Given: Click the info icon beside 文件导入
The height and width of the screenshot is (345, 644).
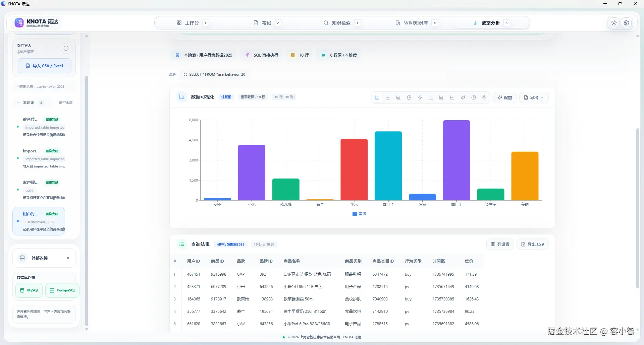Looking at the screenshot, I should [x=66, y=48].
